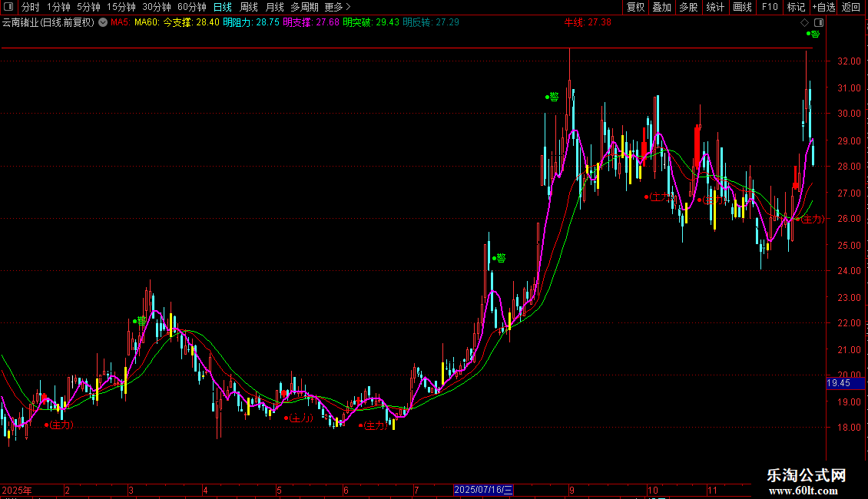The height and width of the screenshot is (499, 868).
Task: Click the MA5 indicator label
Action: click(x=120, y=22)
